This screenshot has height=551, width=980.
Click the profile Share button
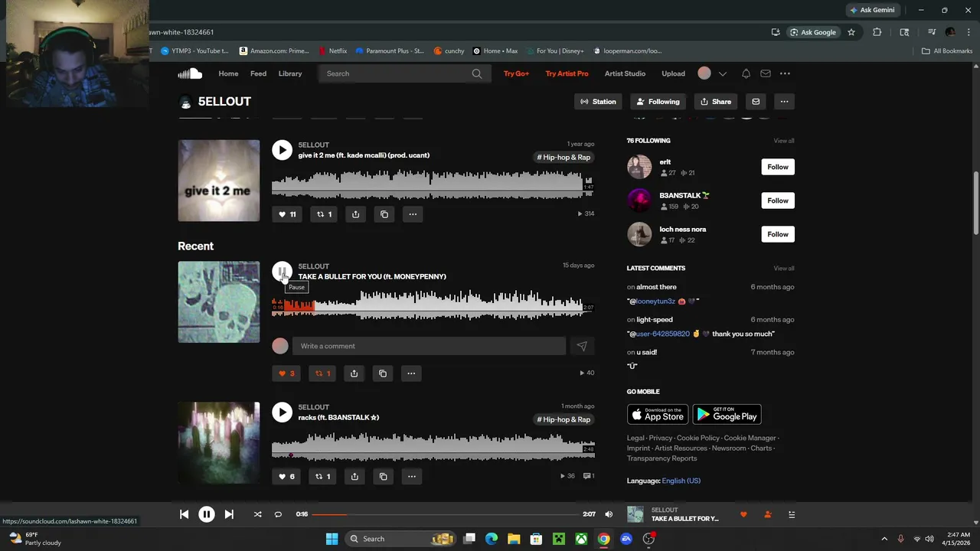point(716,102)
